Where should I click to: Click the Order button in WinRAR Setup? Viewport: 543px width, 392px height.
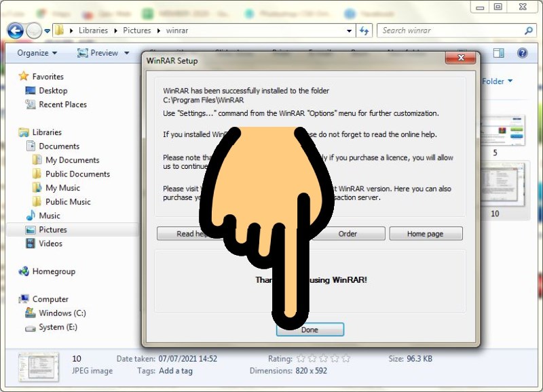pyautogui.click(x=348, y=233)
